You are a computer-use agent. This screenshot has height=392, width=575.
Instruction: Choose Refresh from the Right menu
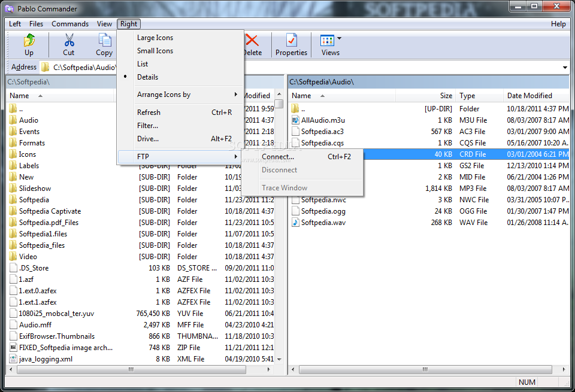pos(180,112)
